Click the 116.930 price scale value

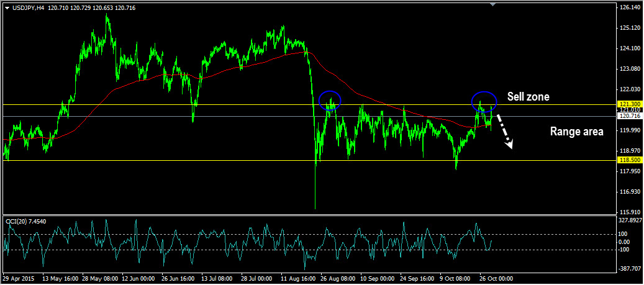[630, 191]
